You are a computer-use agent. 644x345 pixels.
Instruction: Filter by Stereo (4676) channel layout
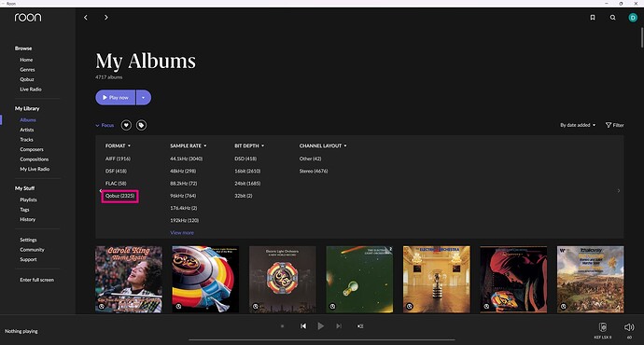(x=314, y=171)
